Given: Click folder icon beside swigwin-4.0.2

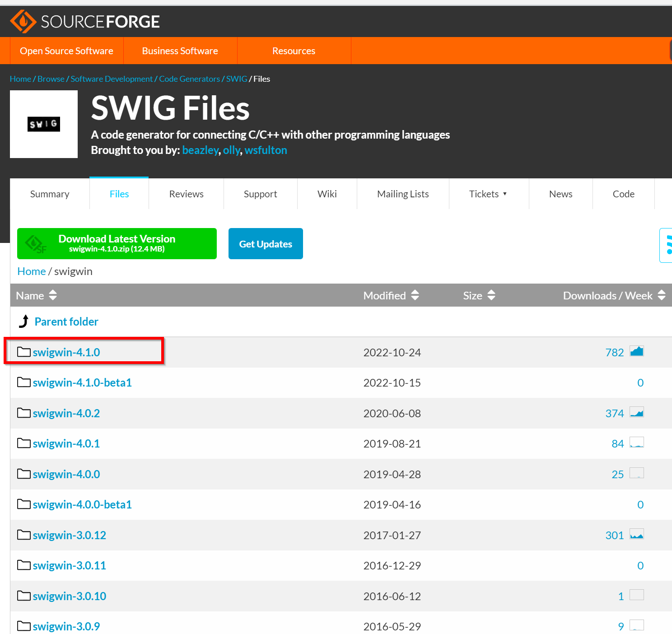Looking at the screenshot, I should pos(24,413).
